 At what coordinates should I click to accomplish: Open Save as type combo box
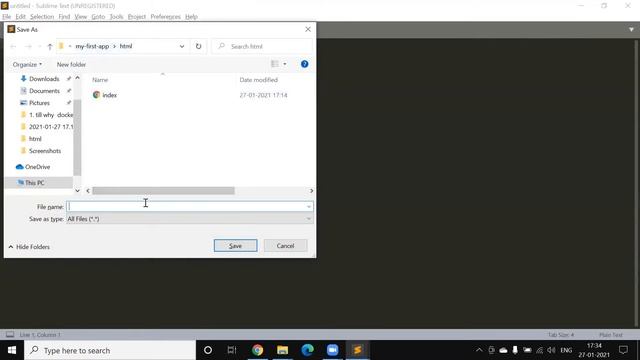[x=190, y=219]
